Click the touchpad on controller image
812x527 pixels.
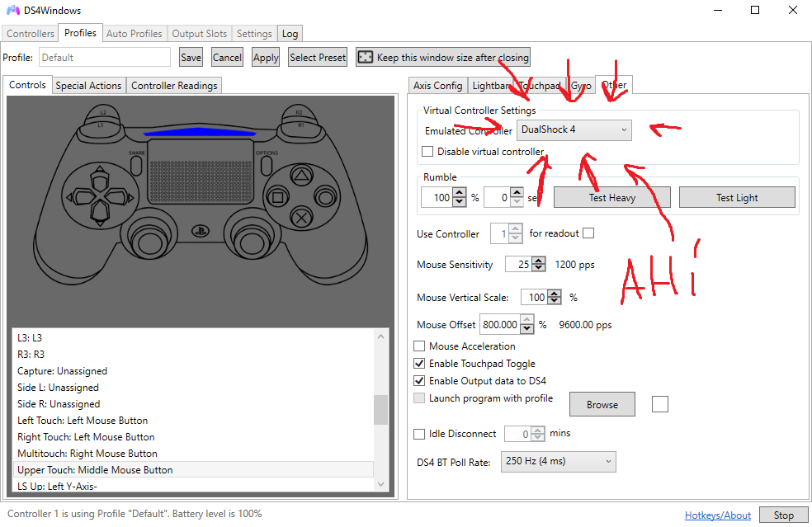point(201,171)
